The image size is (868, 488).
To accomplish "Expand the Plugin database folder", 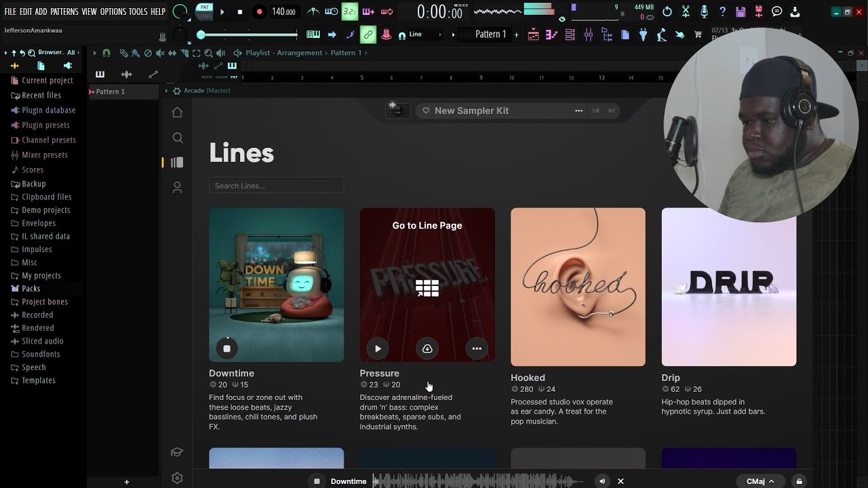I will pyautogui.click(x=48, y=110).
